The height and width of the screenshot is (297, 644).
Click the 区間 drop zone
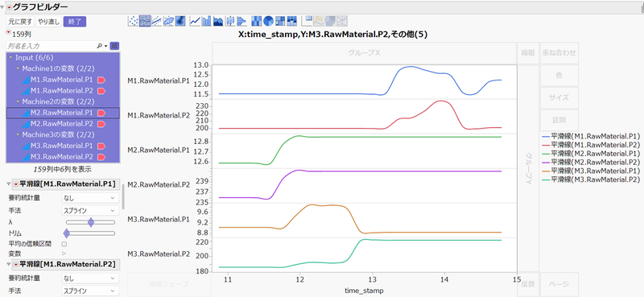tap(559, 121)
